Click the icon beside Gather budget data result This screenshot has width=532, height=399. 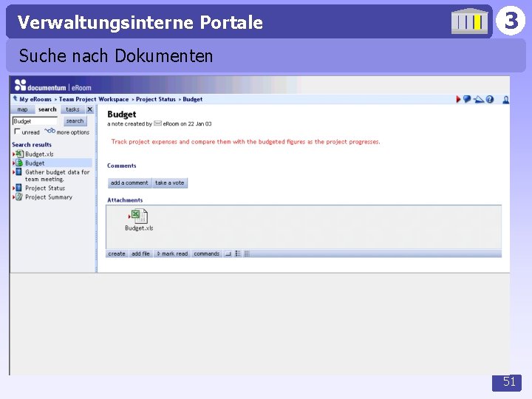pyautogui.click(x=19, y=171)
